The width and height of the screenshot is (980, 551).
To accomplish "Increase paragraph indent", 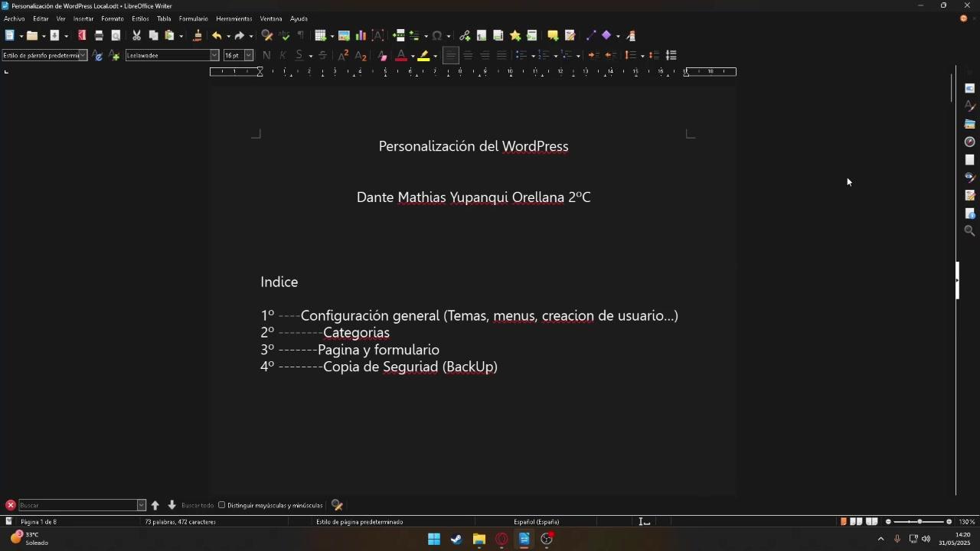I will [x=593, y=55].
